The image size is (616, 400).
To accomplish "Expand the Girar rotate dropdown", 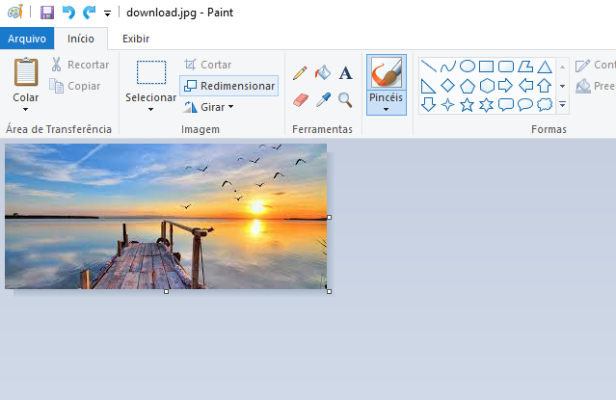I will click(x=231, y=107).
